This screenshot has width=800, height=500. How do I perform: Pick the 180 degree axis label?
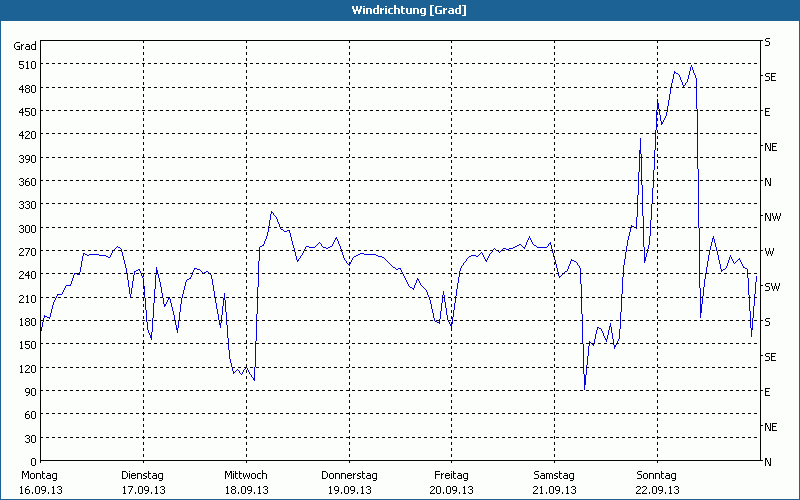coord(28,322)
